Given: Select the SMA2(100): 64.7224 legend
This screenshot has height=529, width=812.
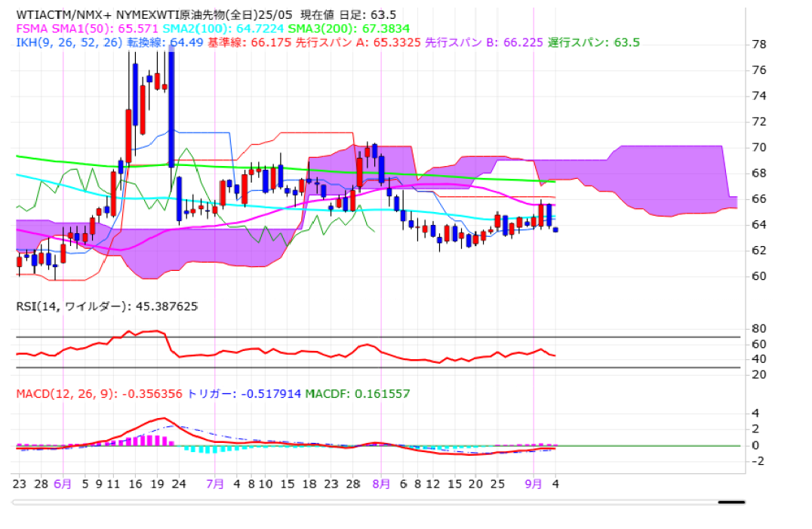Looking at the screenshot, I should pos(223,29).
